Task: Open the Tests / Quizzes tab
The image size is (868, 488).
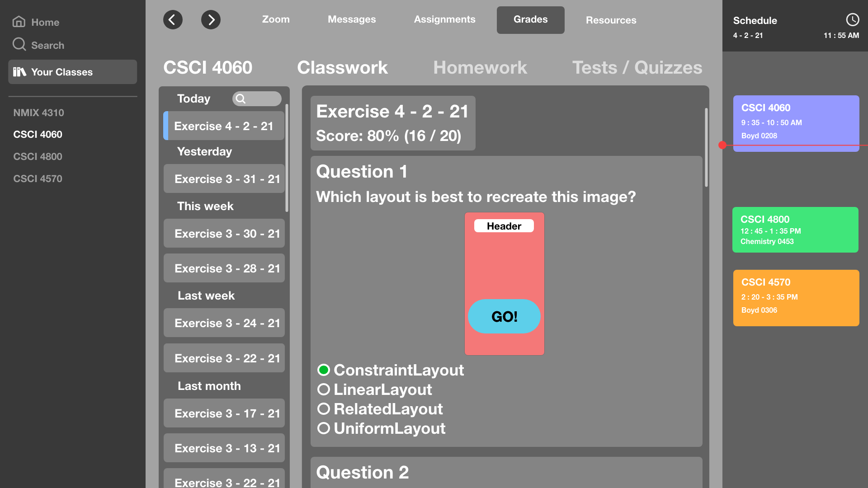Action: pos(637,68)
